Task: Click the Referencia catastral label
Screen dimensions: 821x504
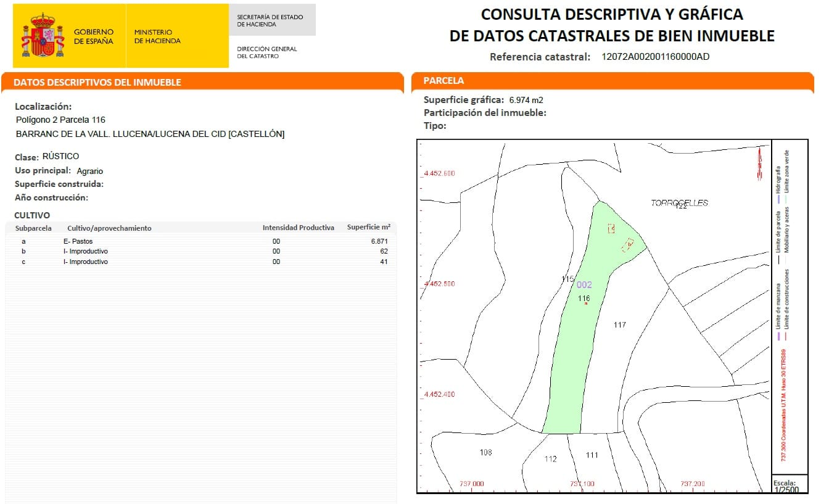Action: (540, 57)
